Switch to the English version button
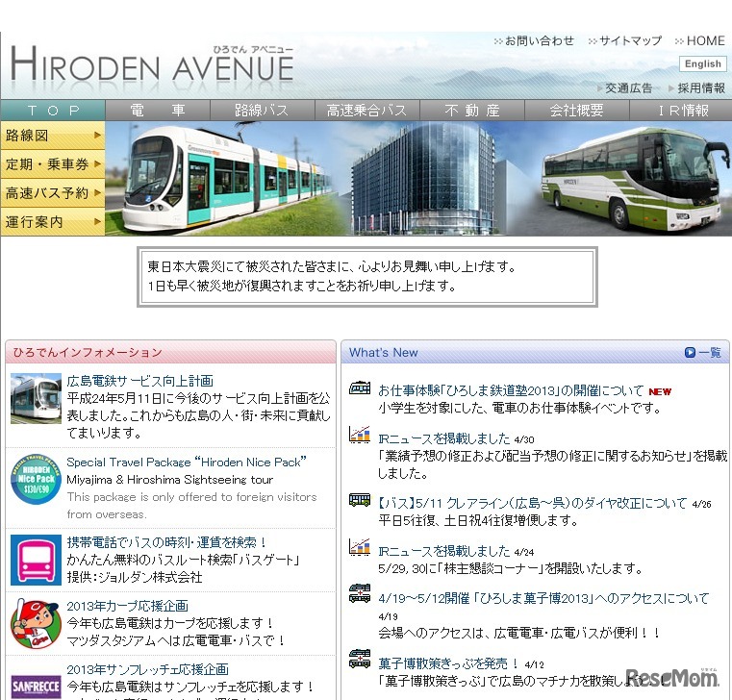This screenshot has height=700, width=732. tap(702, 63)
